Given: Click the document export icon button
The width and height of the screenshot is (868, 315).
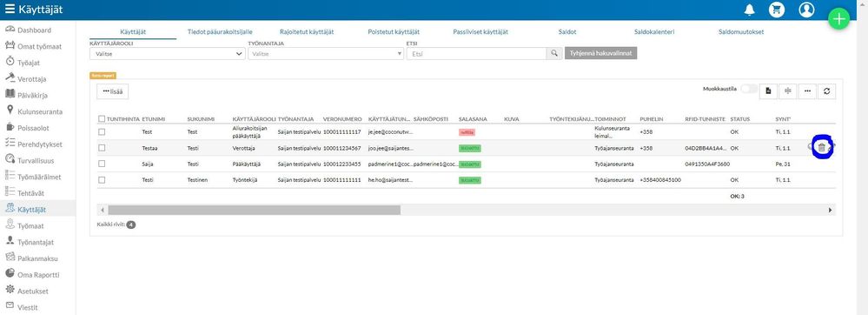Looking at the screenshot, I should click(x=768, y=91).
